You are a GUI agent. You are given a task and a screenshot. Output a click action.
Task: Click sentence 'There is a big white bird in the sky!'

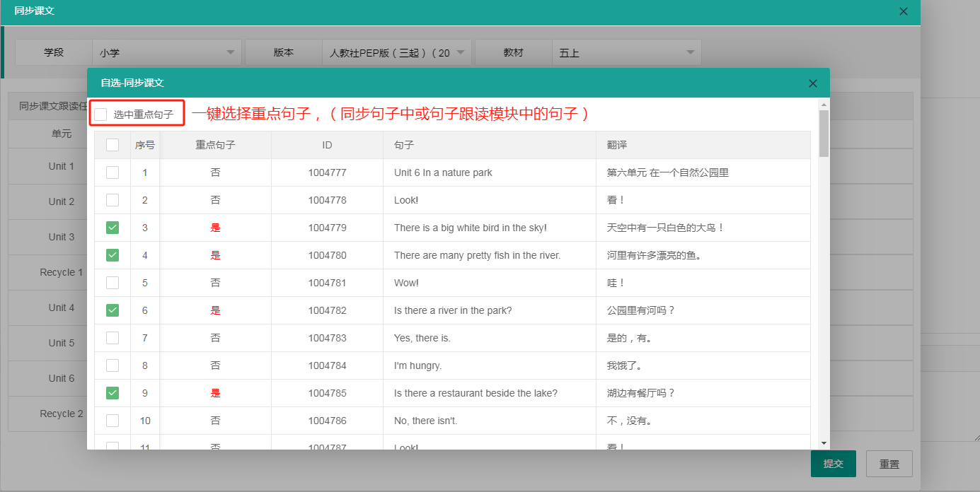tap(471, 228)
